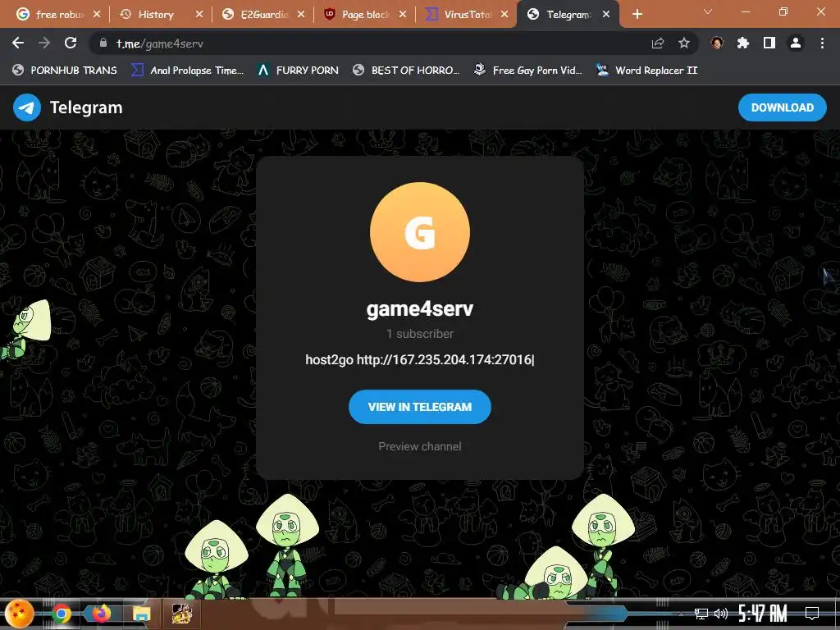
Task: Open the Word Replacer II bookmark
Action: click(x=647, y=71)
